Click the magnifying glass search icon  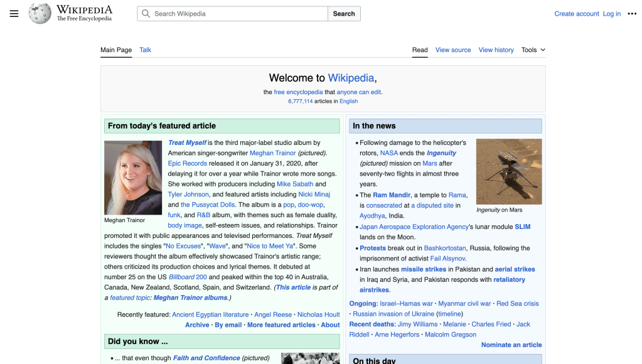[x=146, y=14]
